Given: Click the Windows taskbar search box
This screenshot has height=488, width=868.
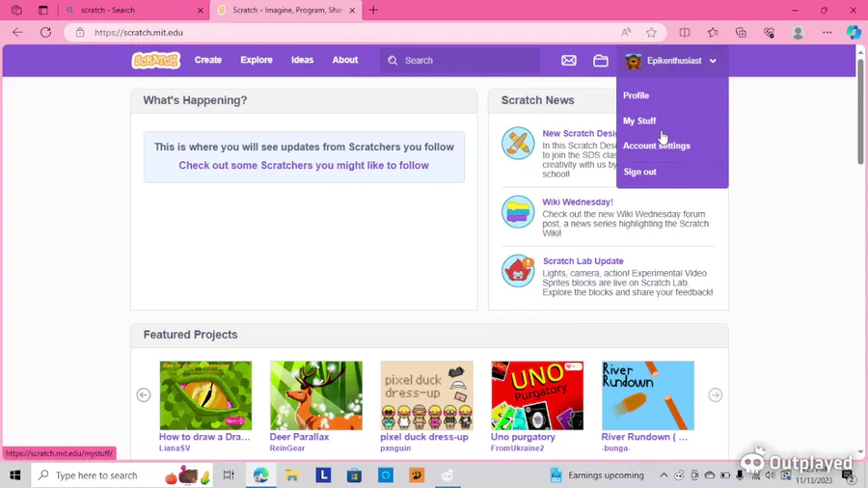Looking at the screenshot, I should (x=122, y=475).
